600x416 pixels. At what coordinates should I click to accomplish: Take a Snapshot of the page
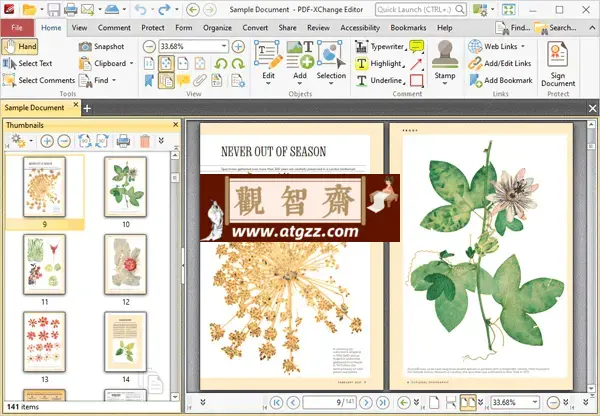pyautogui.click(x=101, y=47)
